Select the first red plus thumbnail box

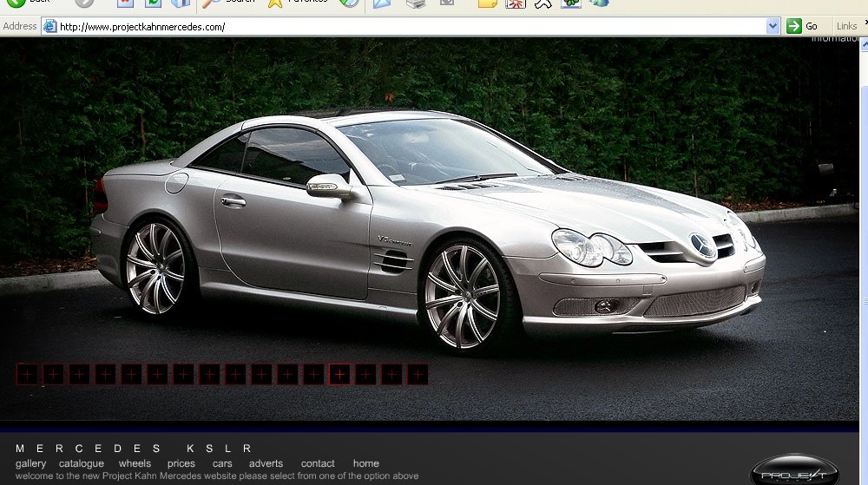pyautogui.click(x=27, y=375)
